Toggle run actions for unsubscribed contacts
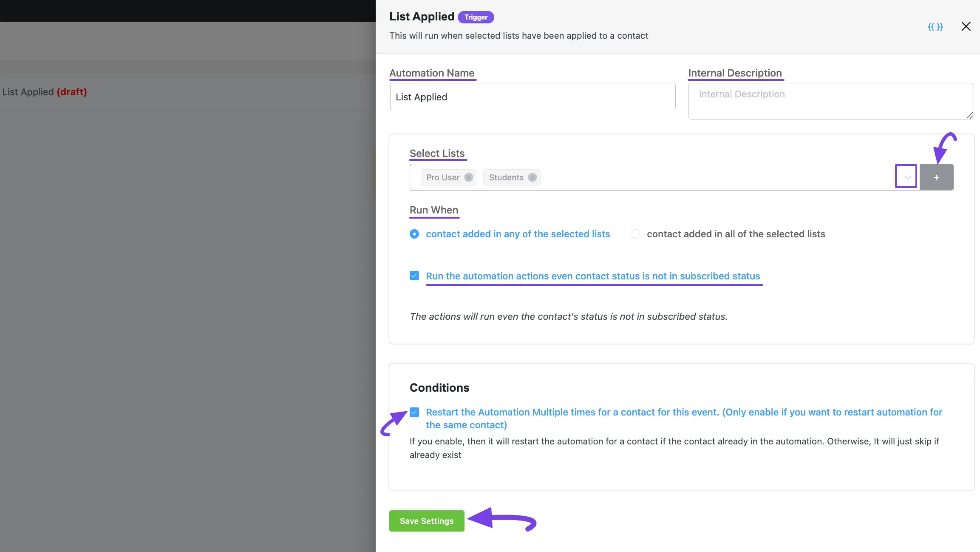 click(414, 275)
